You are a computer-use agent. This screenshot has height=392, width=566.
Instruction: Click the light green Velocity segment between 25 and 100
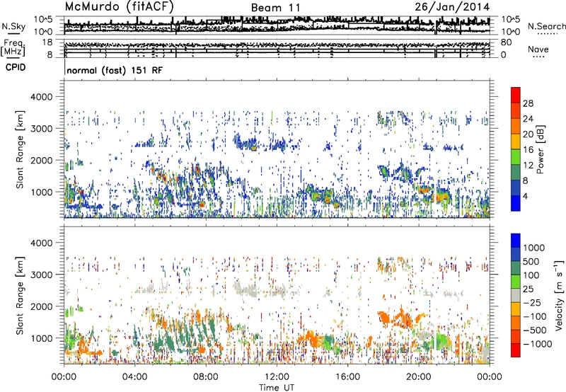click(x=516, y=282)
